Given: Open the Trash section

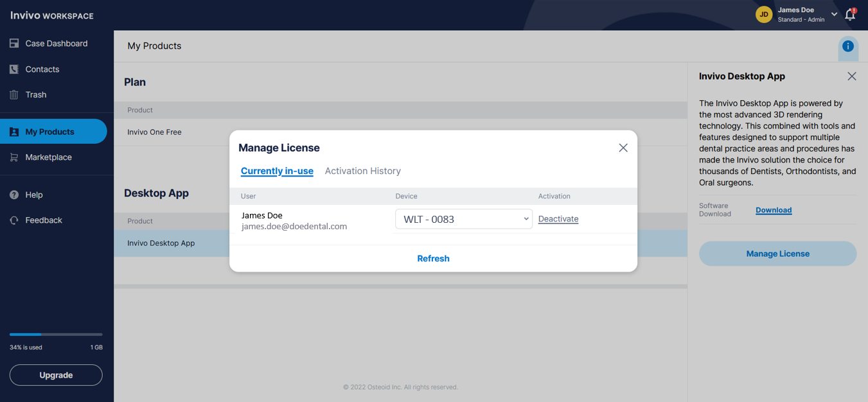Looking at the screenshot, I should [x=36, y=94].
